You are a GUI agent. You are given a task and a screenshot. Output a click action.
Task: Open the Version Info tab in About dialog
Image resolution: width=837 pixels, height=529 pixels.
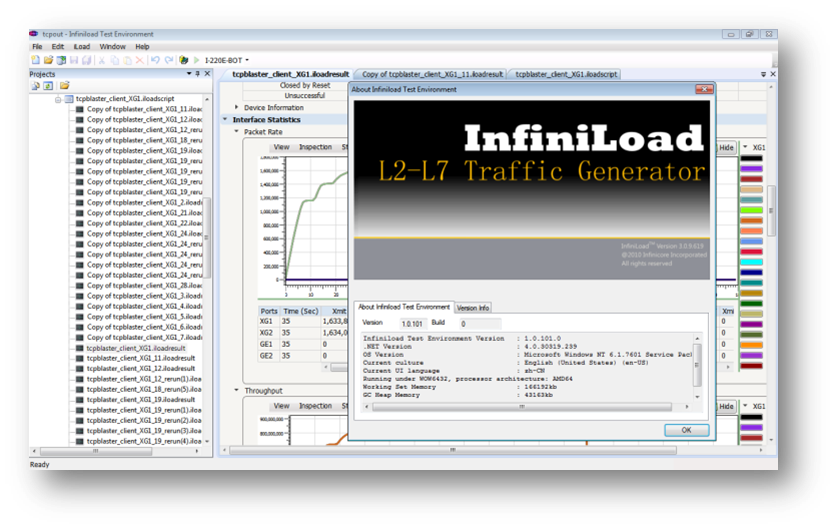[472, 308]
